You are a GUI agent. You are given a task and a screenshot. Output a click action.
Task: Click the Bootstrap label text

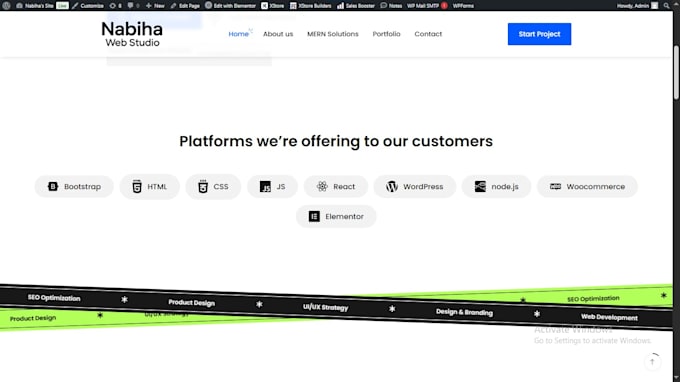tap(82, 186)
